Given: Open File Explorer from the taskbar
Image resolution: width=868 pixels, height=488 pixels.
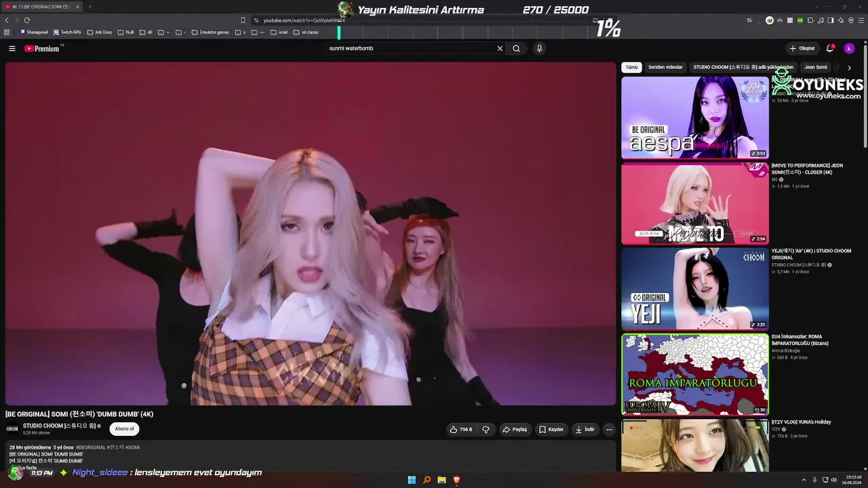Looking at the screenshot, I should coord(441,480).
